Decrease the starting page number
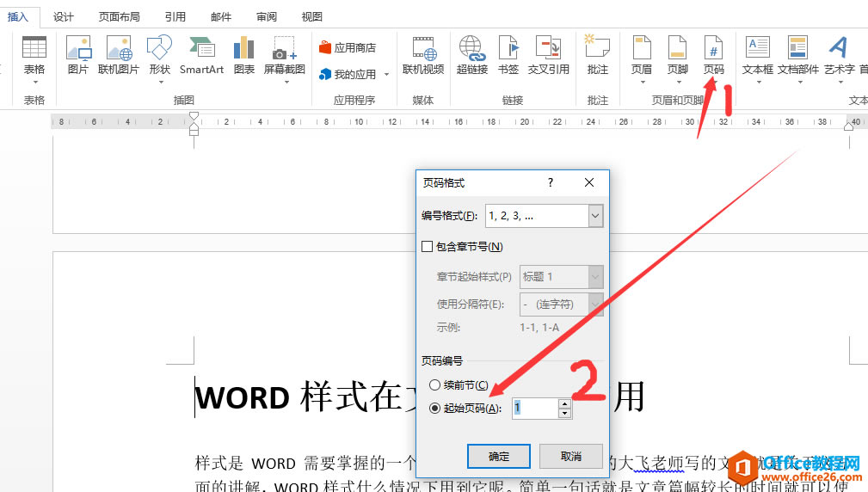The width and height of the screenshot is (868, 492). point(564,413)
